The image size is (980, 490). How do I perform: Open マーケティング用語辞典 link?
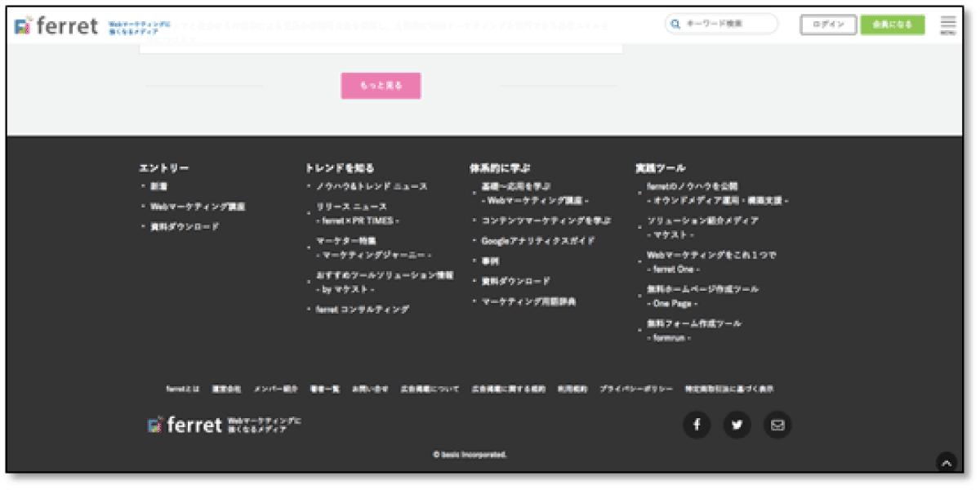(528, 302)
